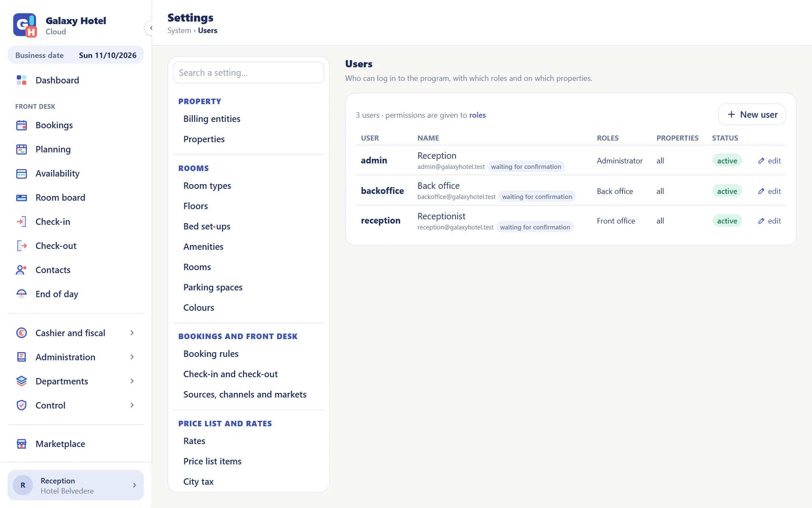Click waiting for confirmation on backoffice
The width and height of the screenshot is (812, 508).
pyautogui.click(x=537, y=197)
